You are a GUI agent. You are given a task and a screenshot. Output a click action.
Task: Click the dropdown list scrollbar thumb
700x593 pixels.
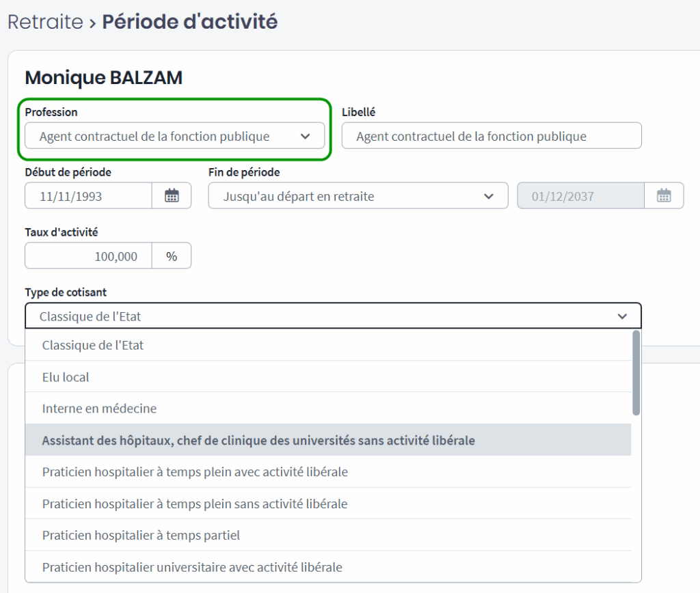click(636, 372)
